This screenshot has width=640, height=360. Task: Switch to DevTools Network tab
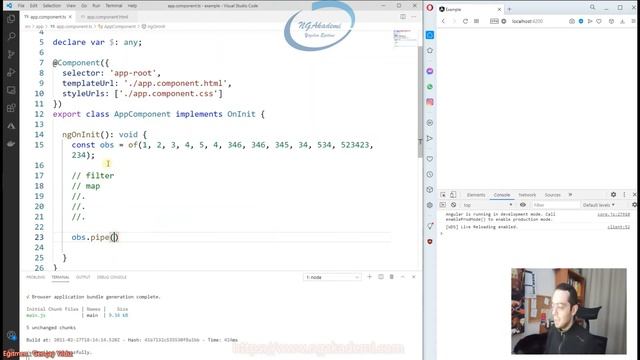click(527, 195)
